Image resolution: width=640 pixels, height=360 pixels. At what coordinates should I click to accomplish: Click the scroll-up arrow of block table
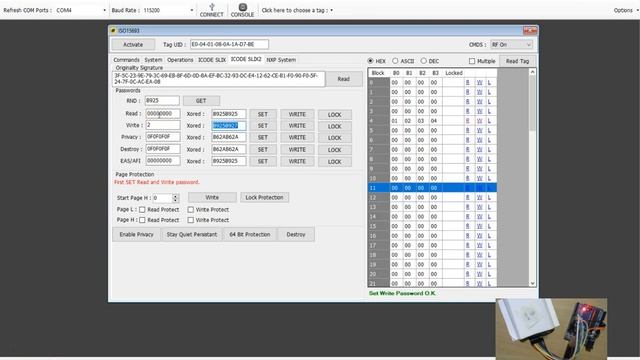point(532,72)
